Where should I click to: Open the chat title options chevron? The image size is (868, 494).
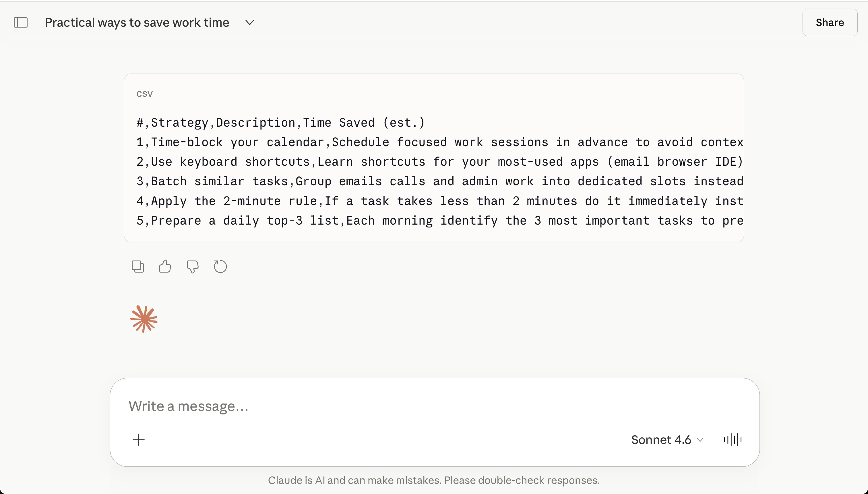coord(250,22)
